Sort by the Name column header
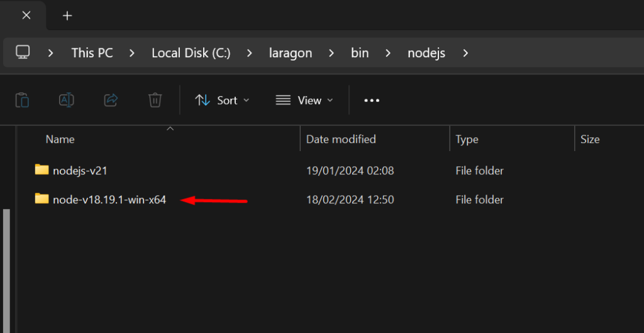The height and width of the screenshot is (333, 644). (x=60, y=139)
